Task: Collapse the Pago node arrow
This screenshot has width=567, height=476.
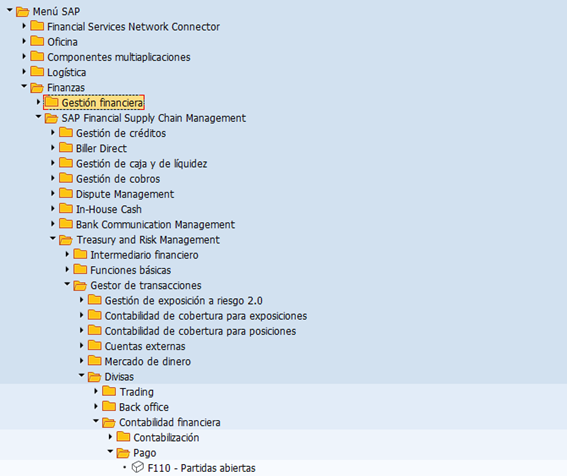Action: [111, 451]
